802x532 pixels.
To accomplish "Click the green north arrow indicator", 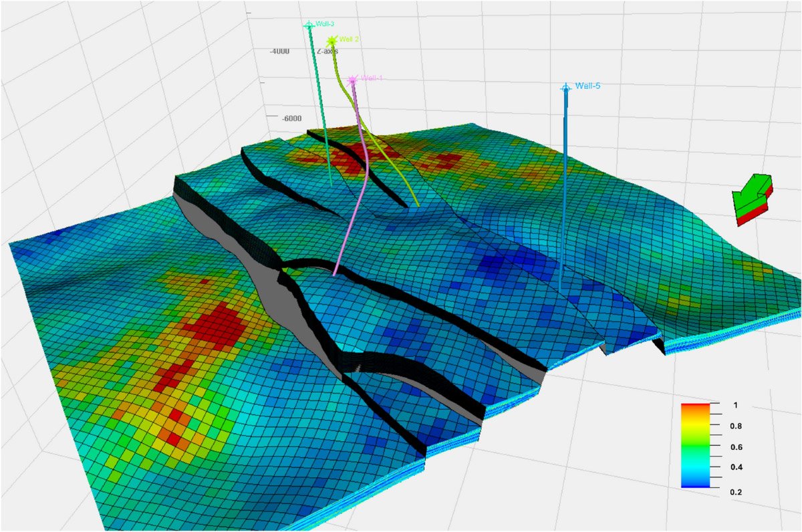I will point(754,198).
